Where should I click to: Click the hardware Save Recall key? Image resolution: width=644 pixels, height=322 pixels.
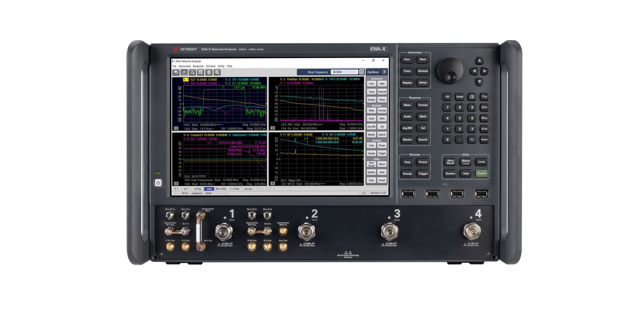point(450,162)
